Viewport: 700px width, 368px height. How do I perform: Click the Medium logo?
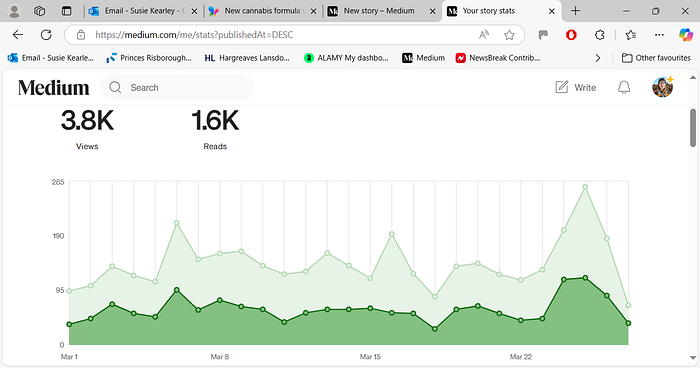tap(54, 88)
